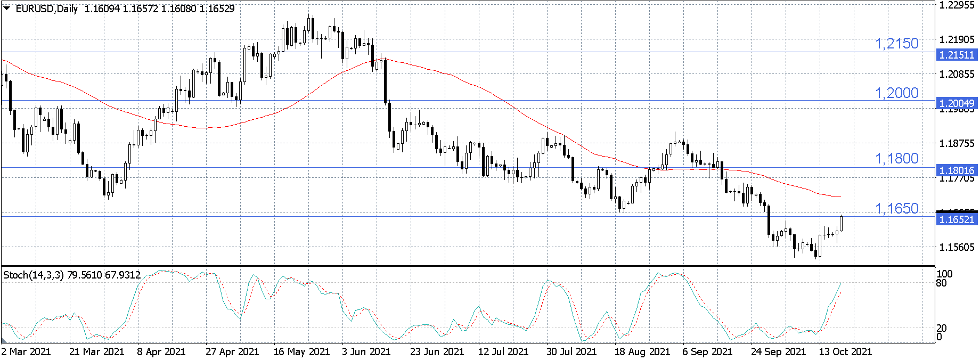Click the blue 1.16521 price tag
Screen dimensions: 980x360
pos(957,219)
